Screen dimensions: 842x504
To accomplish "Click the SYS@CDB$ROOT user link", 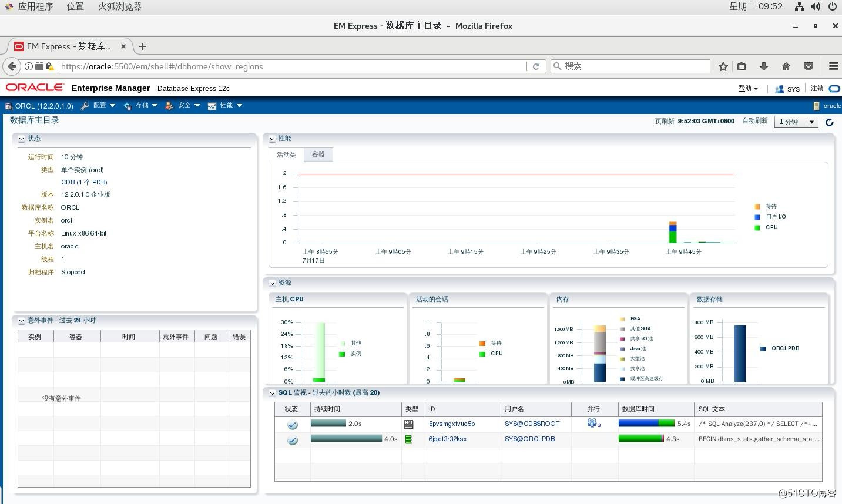I will click(532, 424).
